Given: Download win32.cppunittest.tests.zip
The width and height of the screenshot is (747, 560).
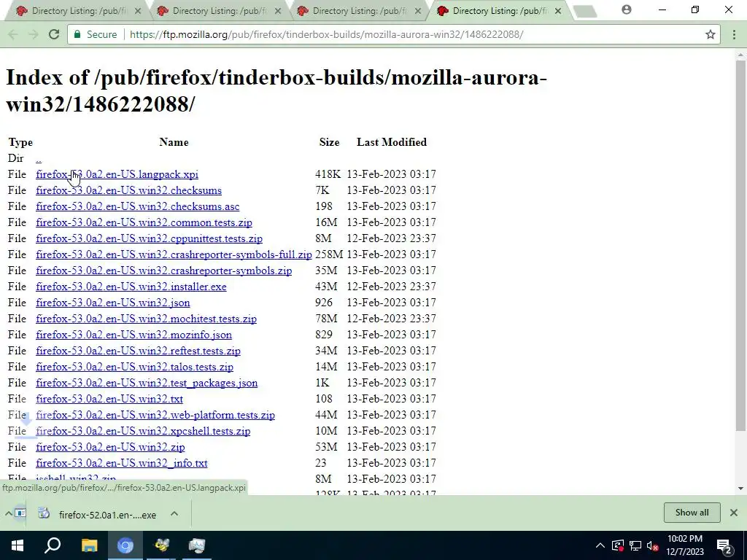Looking at the screenshot, I should tap(149, 238).
